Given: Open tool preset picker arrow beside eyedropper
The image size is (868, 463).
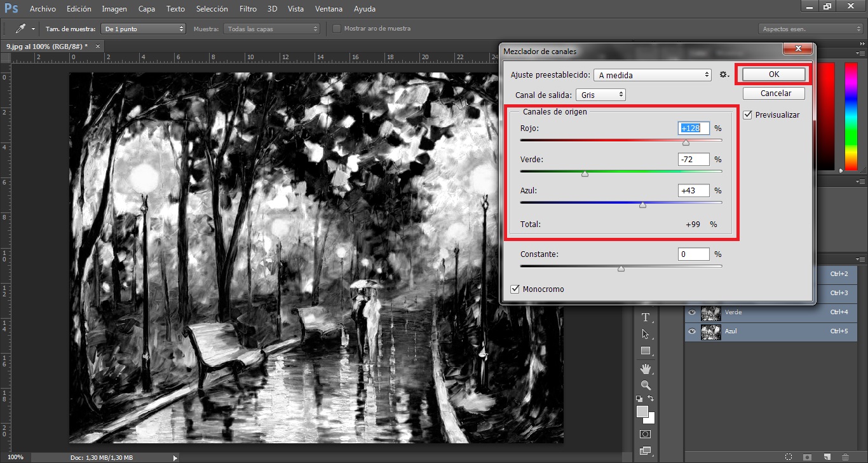Looking at the screenshot, I should click(33, 29).
